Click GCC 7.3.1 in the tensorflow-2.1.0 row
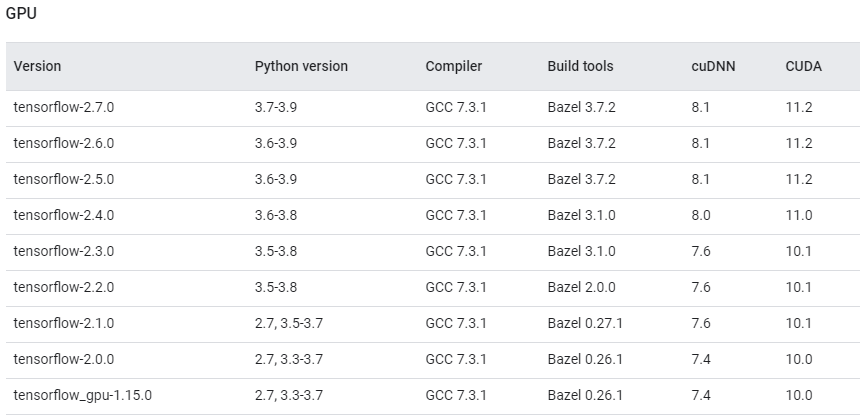The width and height of the screenshot is (861, 420). 456,323
